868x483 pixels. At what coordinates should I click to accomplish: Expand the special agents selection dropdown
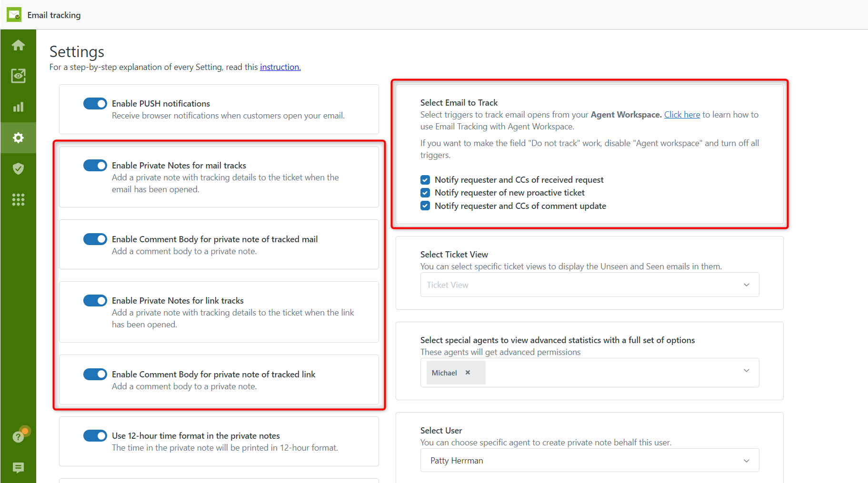[x=746, y=371]
